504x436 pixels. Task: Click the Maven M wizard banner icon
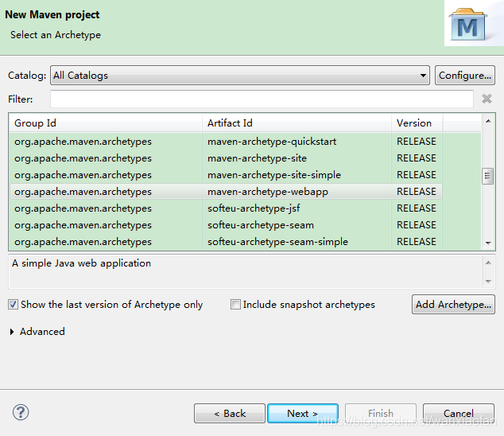click(468, 25)
